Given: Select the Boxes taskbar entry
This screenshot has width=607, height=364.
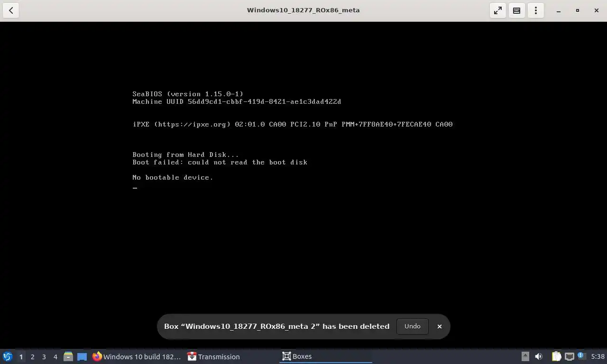Looking at the screenshot, I should click(x=326, y=356).
